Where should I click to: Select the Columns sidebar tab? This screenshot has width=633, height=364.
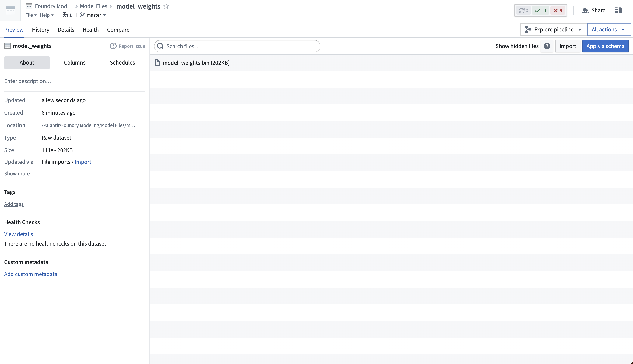[x=75, y=62]
